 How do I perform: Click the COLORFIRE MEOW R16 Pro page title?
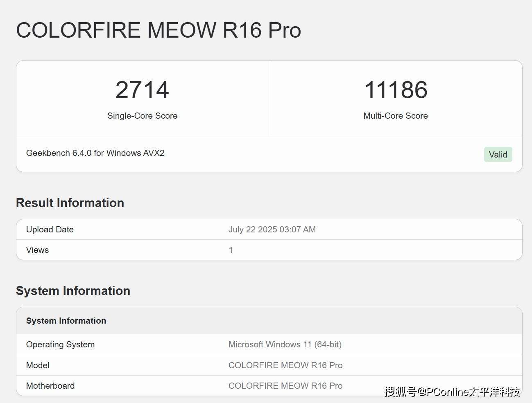pos(158,30)
